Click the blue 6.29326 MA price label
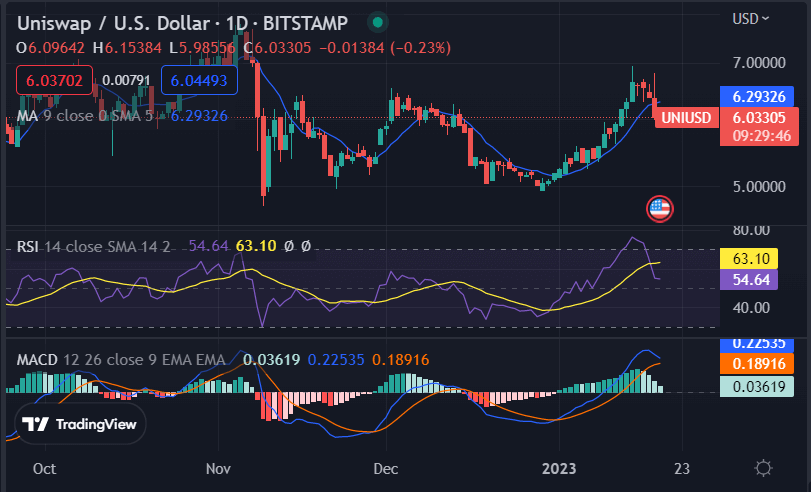 point(757,97)
